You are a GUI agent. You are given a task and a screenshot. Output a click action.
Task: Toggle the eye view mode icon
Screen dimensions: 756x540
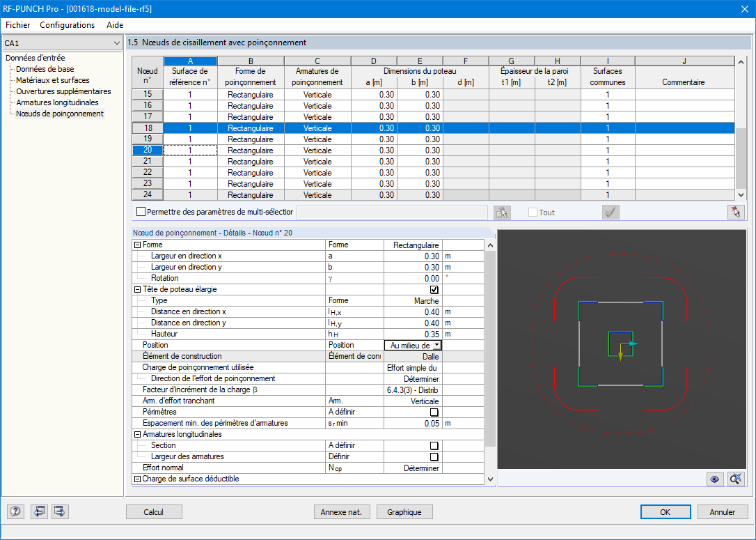(714, 479)
